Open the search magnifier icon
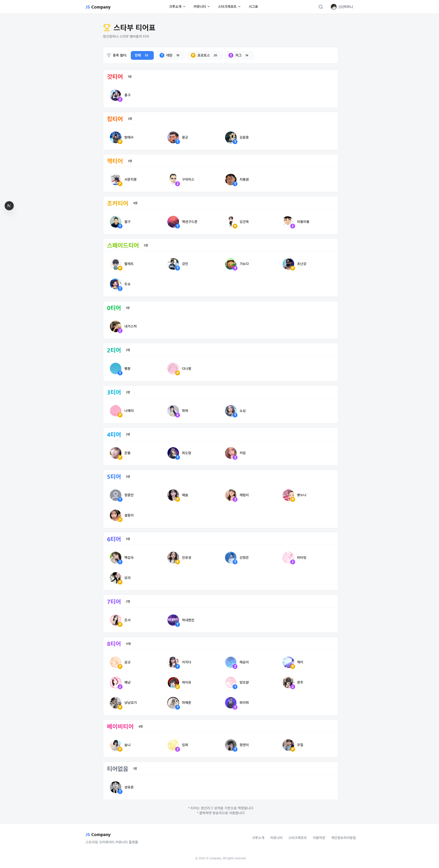Viewport: 439px width, 868px height. pos(320,7)
